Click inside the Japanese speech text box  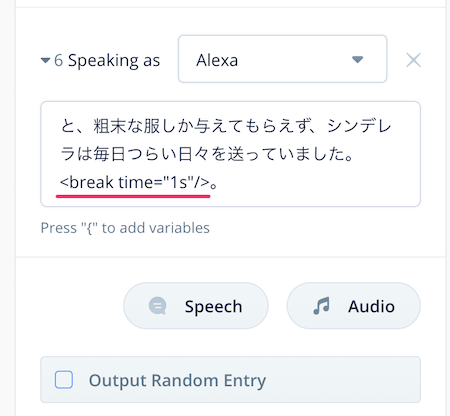click(230, 154)
